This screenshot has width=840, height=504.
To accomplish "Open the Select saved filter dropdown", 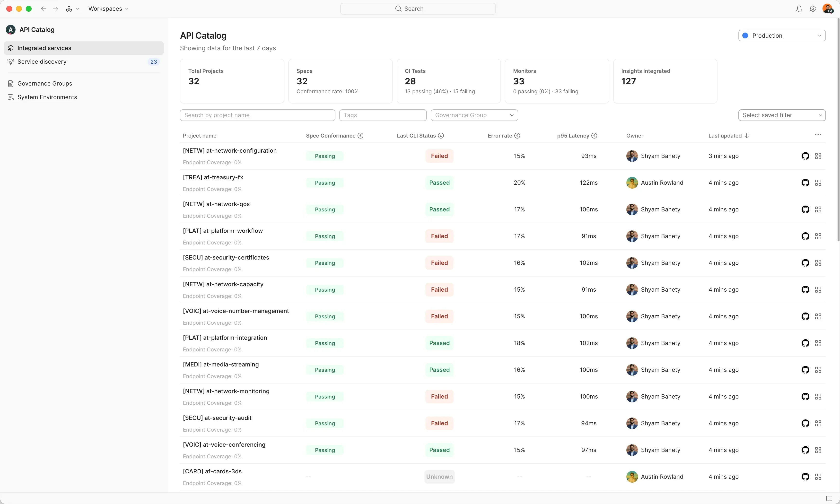I will pyautogui.click(x=782, y=115).
